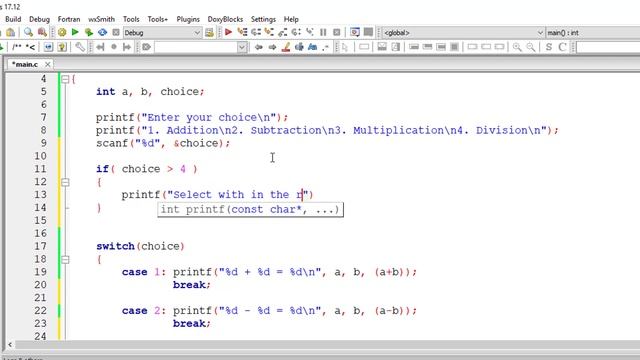This screenshot has height=360, width=640.
Task: Open the Plugins menu
Action: pos(188,19)
